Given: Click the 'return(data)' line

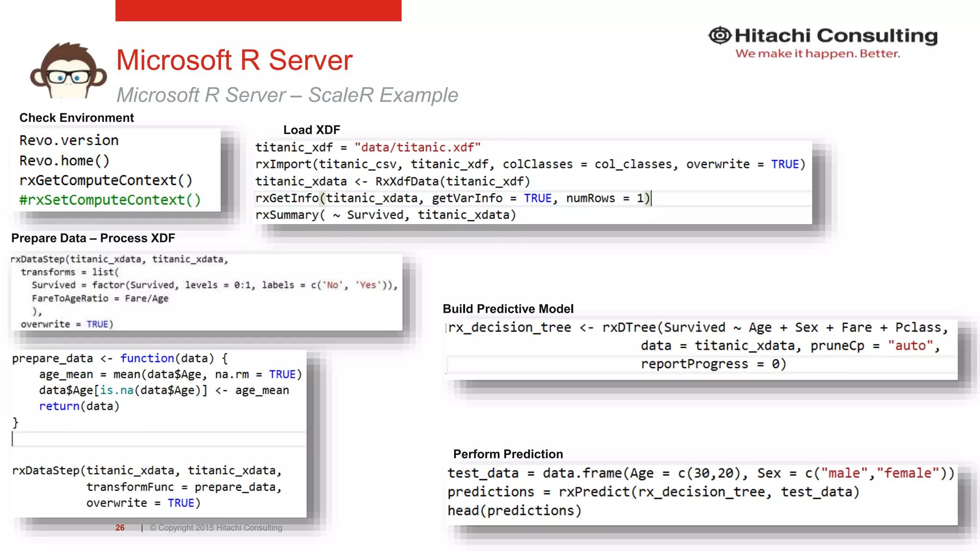Looking at the screenshot, I should 79,406.
